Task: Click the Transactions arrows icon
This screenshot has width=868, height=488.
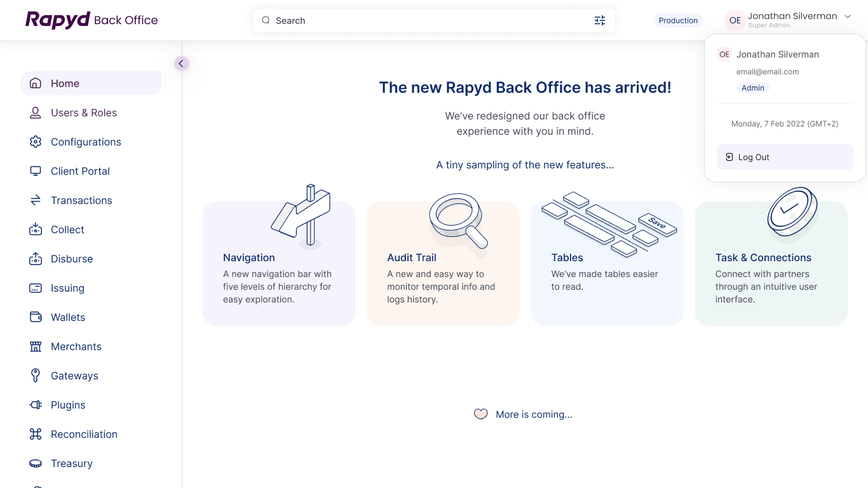Action: [36, 200]
